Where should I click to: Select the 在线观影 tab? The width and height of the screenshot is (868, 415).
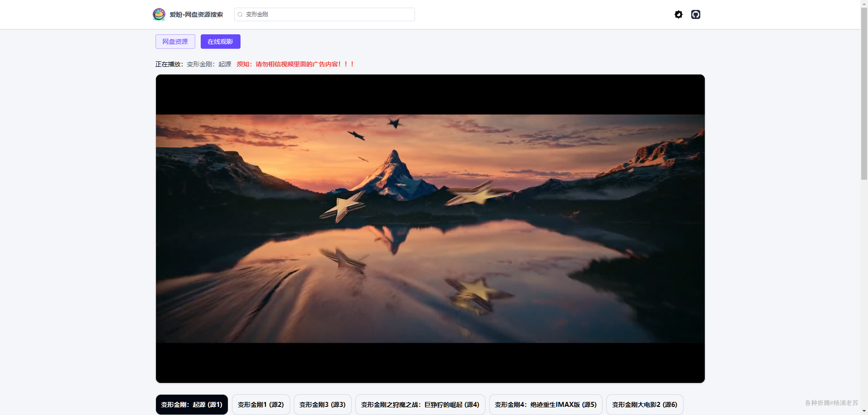point(221,42)
